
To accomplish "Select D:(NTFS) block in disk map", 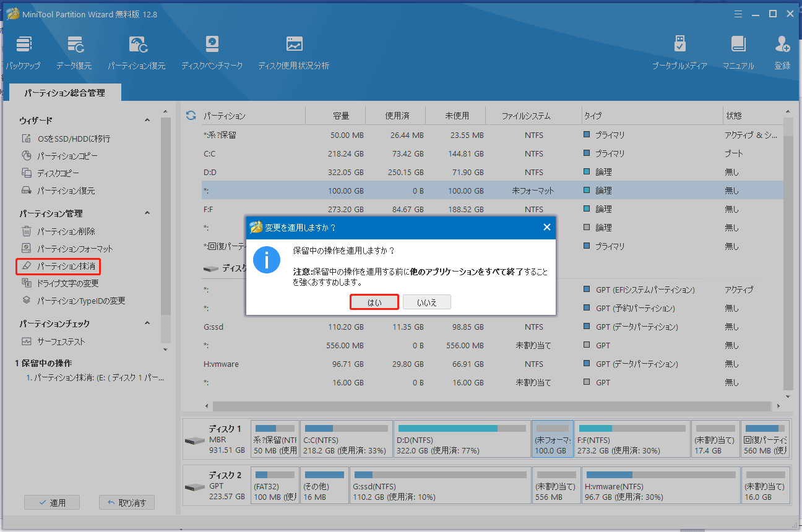I will pos(462,439).
